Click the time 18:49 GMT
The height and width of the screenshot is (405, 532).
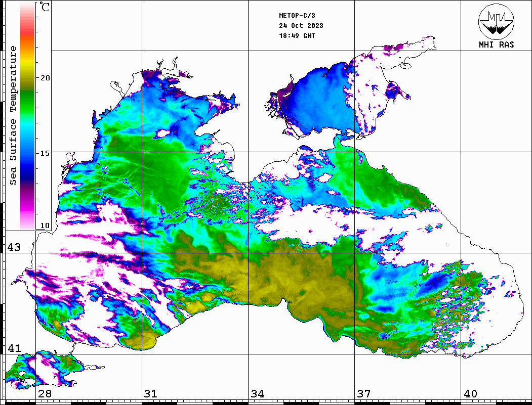(297, 35)
